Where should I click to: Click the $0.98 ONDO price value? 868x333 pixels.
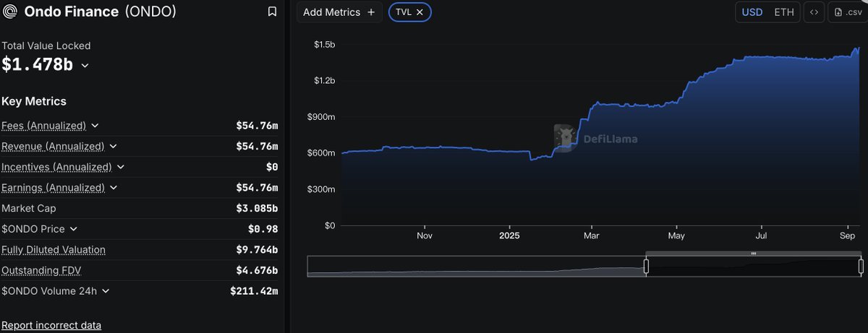point(263,229)
